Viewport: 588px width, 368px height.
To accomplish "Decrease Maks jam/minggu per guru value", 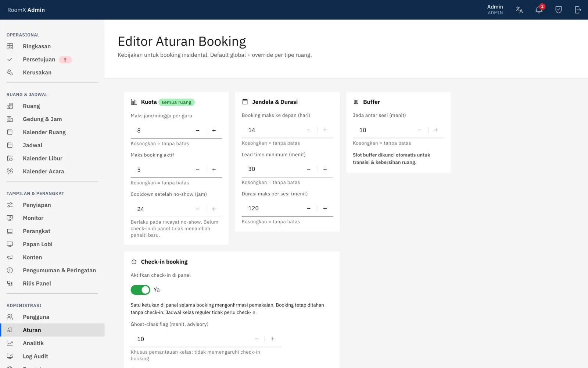I will [198, 131].
